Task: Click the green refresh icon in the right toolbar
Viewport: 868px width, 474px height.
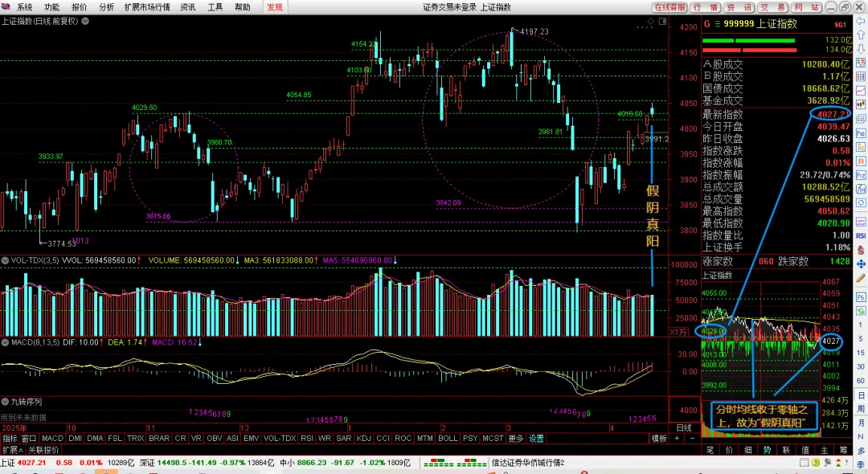Action: click(x=861, y=311)
